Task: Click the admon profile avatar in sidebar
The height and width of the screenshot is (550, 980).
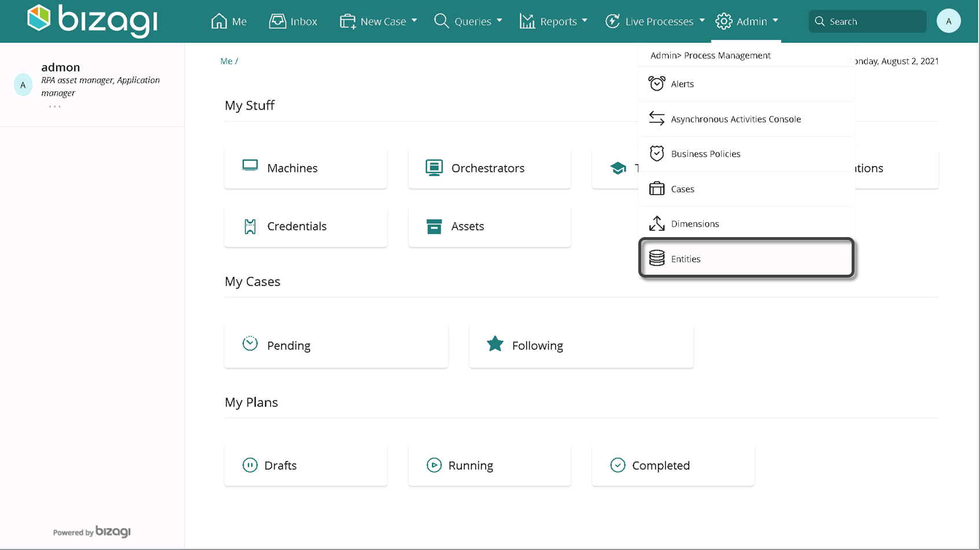Action: click(23, 85)
